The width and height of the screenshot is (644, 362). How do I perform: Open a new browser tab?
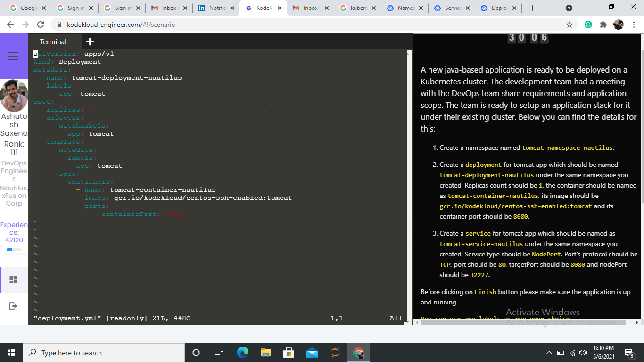(x=532, y=8)
